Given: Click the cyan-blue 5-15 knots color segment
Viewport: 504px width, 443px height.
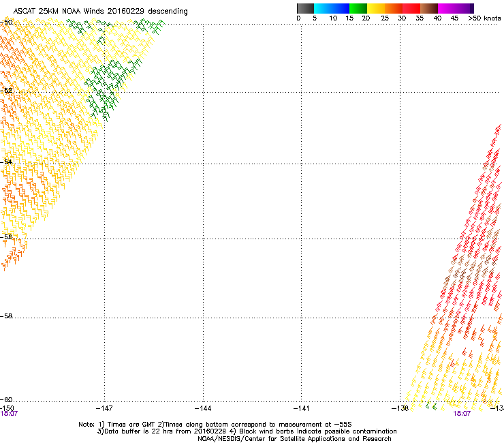Looking at the screenshot, I should pyautogui.click(x=332, y=8).
